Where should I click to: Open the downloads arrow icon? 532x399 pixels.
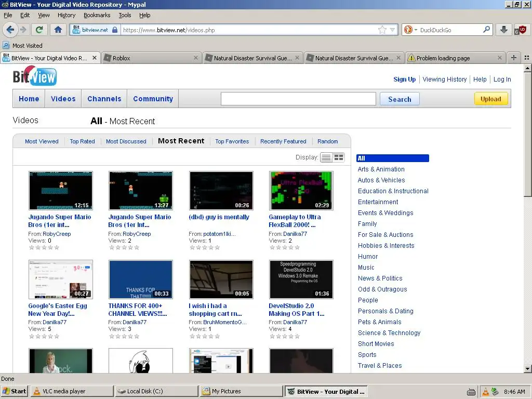pos(503,30)
